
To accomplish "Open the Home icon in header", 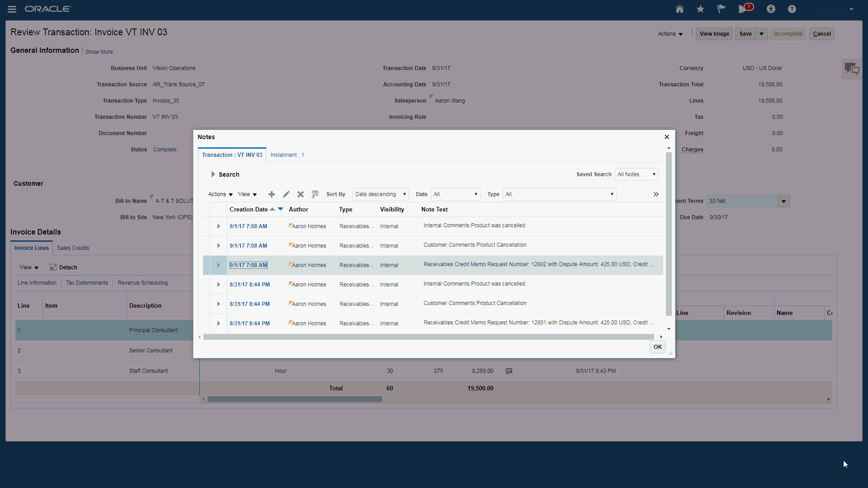I will [x=679, y=9].
